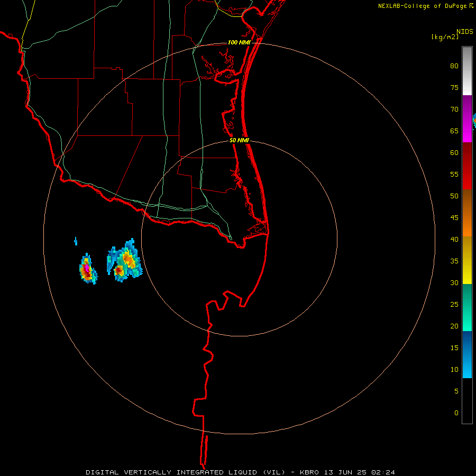Click the NEXLAB-College of DuPage credit text
The width and height of the screenshot is (476, 476).
pos(422,6)
